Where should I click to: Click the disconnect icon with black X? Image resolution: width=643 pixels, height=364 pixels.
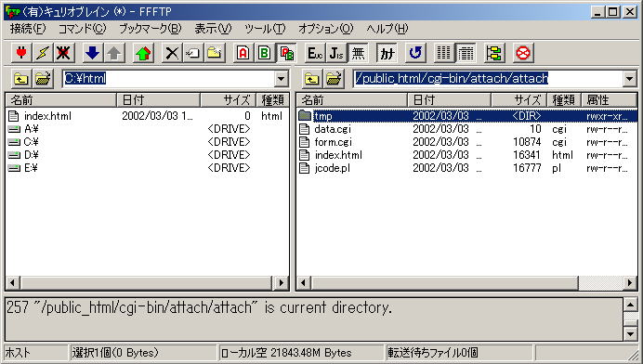click(x=63, y=53)
